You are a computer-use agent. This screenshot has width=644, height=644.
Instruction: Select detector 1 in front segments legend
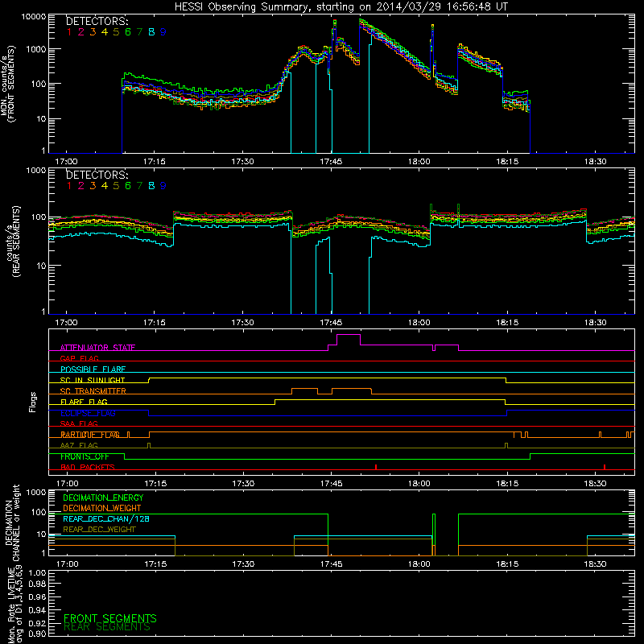(x=69, y=31)
